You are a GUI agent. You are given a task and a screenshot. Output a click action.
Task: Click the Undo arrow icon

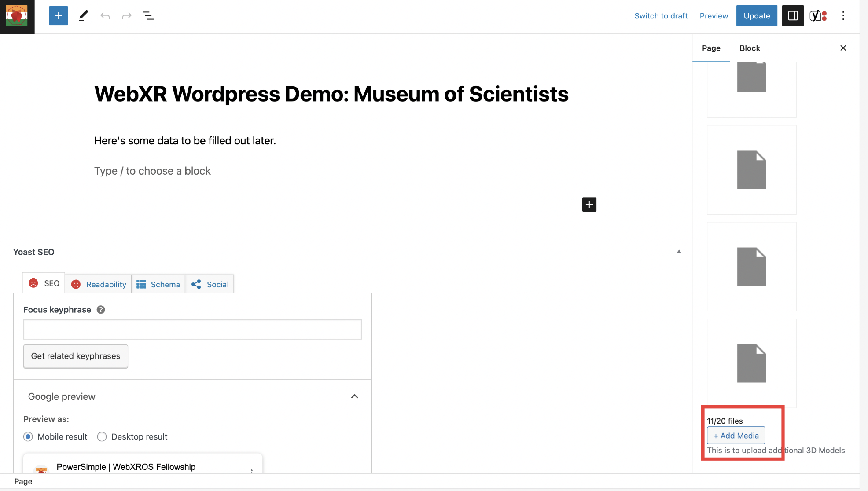click(105, 16)
